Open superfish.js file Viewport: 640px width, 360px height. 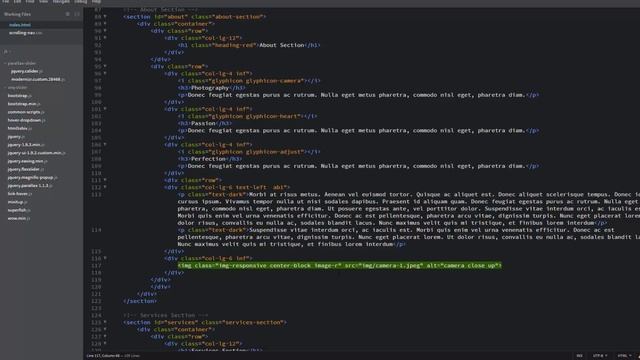coord(19,210)
